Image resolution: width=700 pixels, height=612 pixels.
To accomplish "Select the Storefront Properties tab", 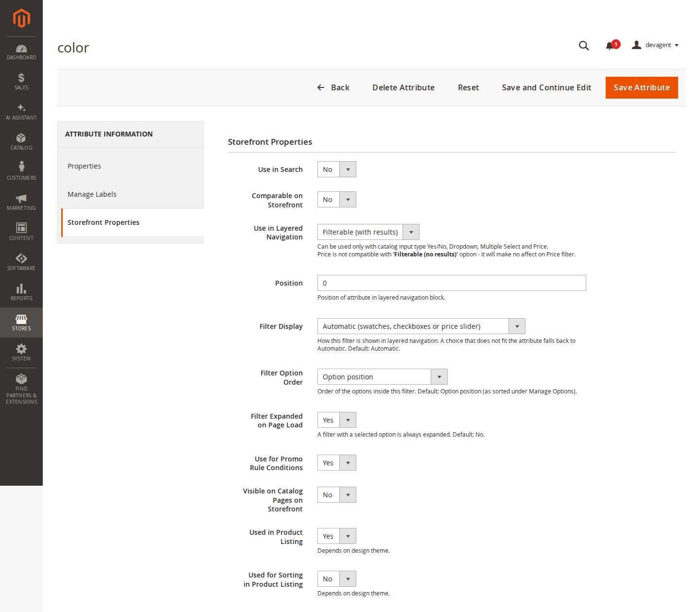I will 133,222.
